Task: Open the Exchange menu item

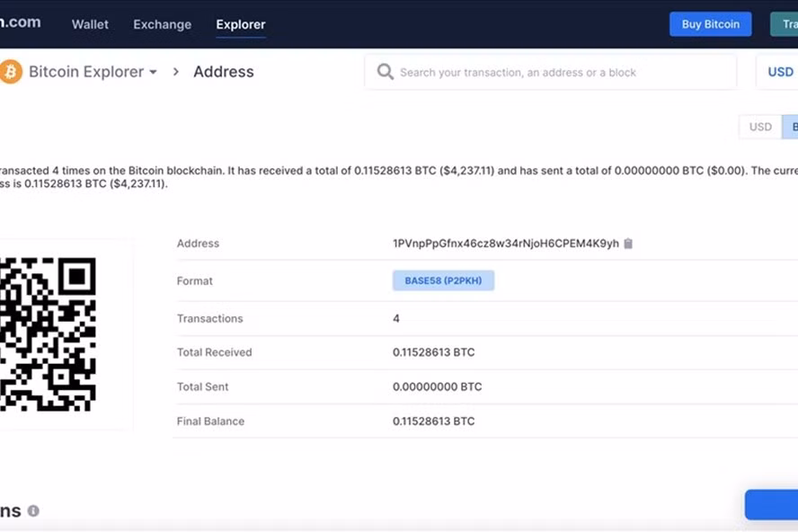Action: 163,24
